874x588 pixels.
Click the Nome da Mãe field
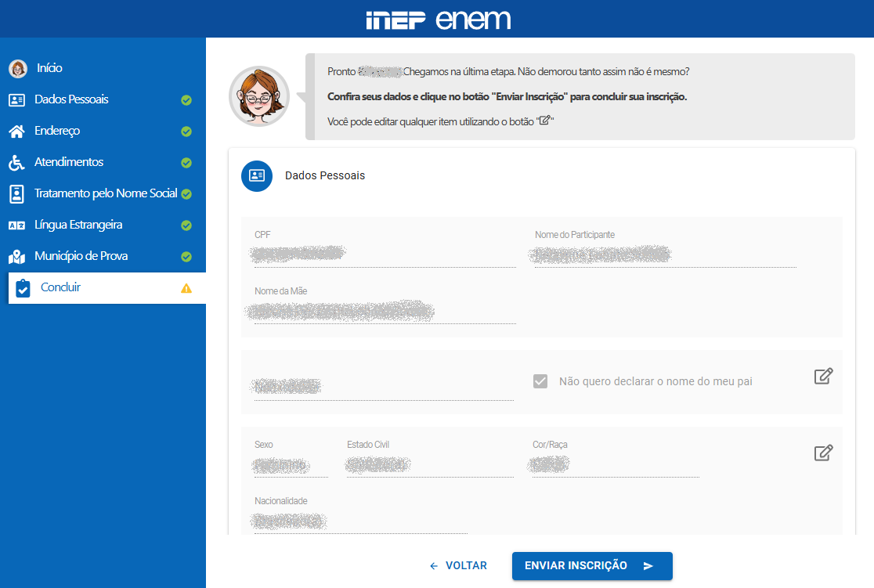385,311
